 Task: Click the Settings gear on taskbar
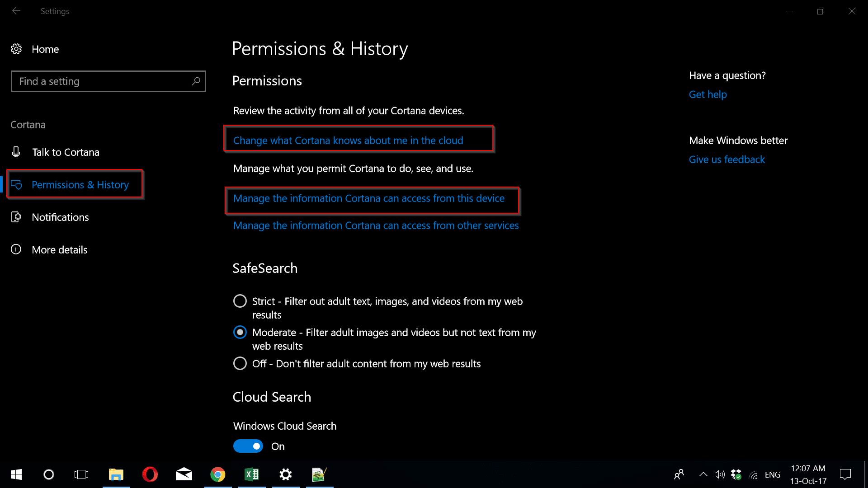[x=286, y=474]
